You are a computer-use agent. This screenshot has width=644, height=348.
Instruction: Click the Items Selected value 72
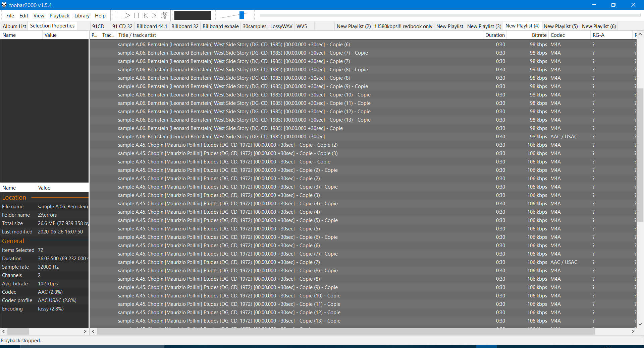click(x=41, y=250)
